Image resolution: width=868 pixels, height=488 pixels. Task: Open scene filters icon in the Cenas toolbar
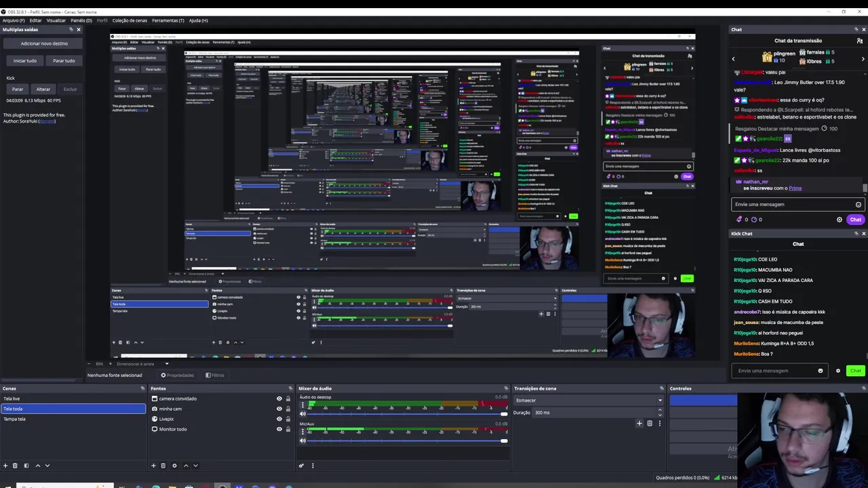pos(26,466)
